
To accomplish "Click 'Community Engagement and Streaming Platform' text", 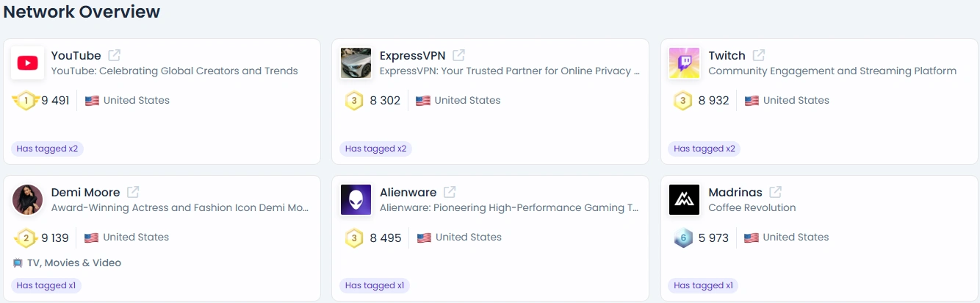I will click(832, 71).
